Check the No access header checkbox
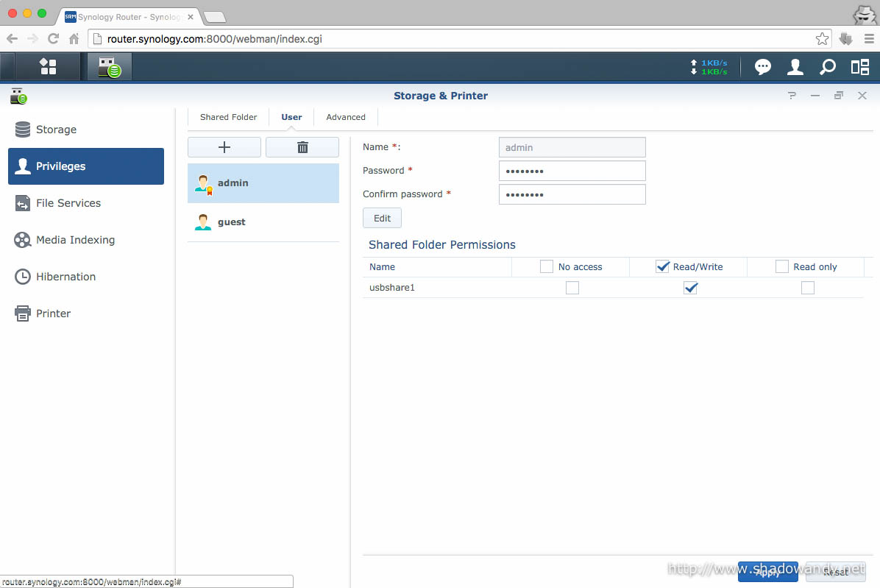The width and height of the screenshot is (880, 588). (x=547, y=266)
